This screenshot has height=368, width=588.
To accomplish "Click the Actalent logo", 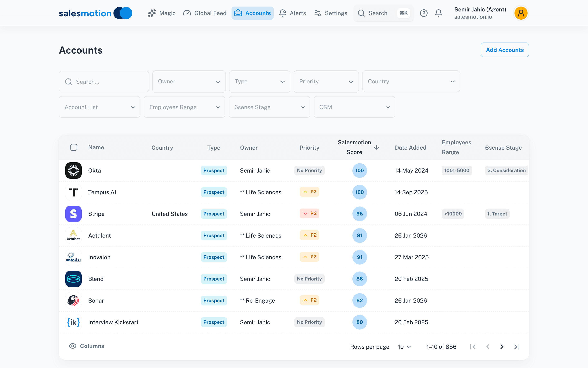I will 73,235.
